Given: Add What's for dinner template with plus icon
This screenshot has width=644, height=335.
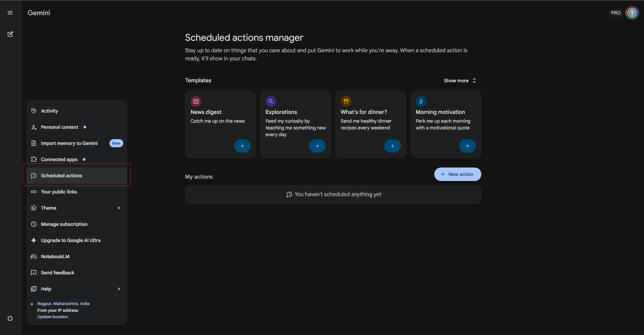Looking at the screenshot, I should tap(393, 146).
